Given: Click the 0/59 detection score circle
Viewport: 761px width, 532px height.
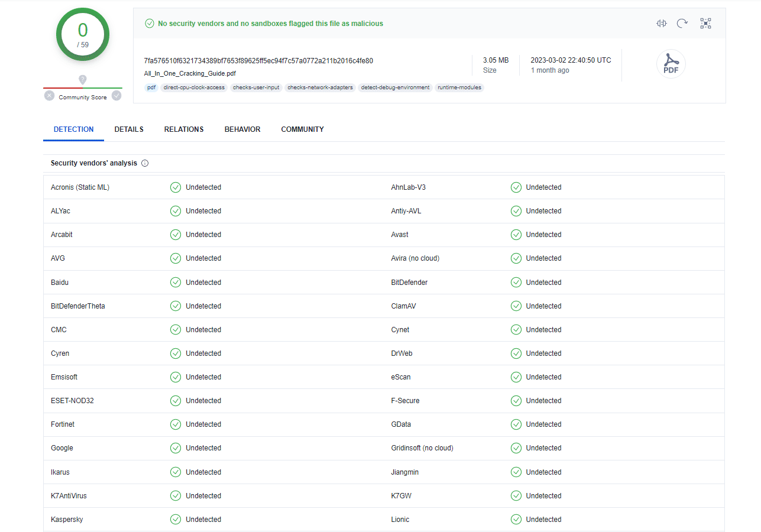Looking at the screenshot, I should click(83, 35).
